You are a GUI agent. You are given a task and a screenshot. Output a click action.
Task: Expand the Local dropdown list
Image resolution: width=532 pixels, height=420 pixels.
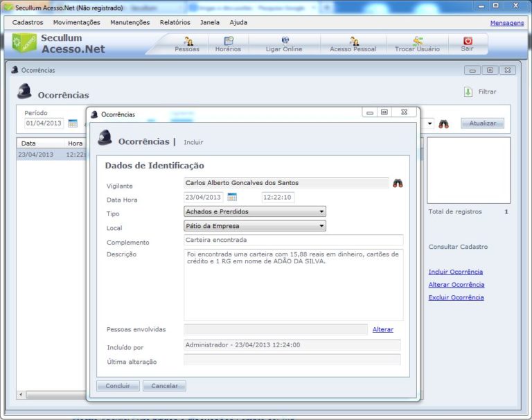(321, 226)
